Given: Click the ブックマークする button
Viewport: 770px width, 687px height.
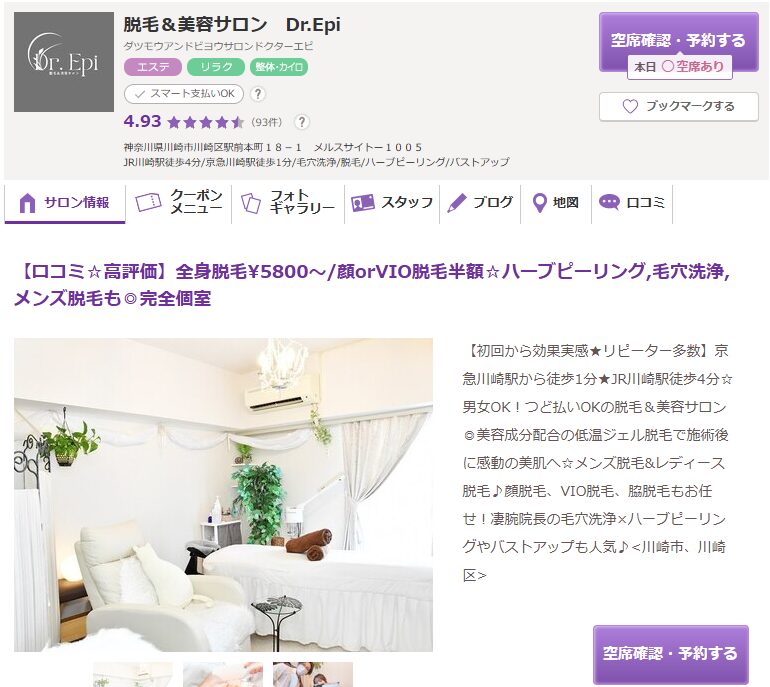Looking at the screenshot, I should point(679,107).
